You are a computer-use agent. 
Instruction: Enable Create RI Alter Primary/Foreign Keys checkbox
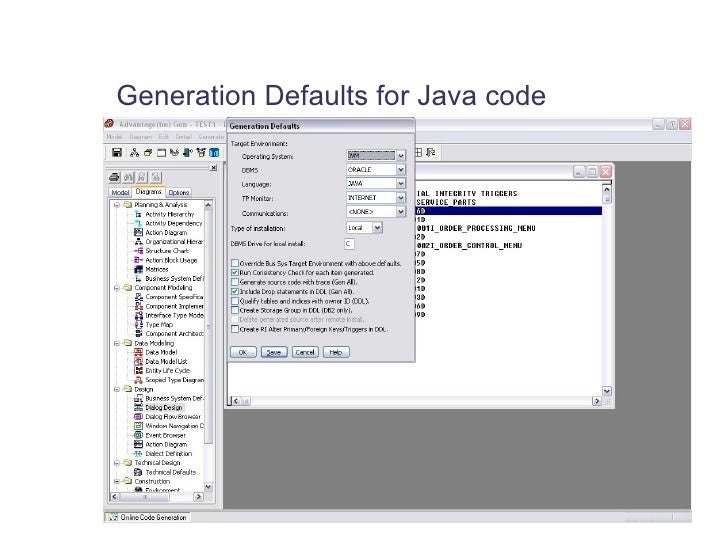click(235, 329)
